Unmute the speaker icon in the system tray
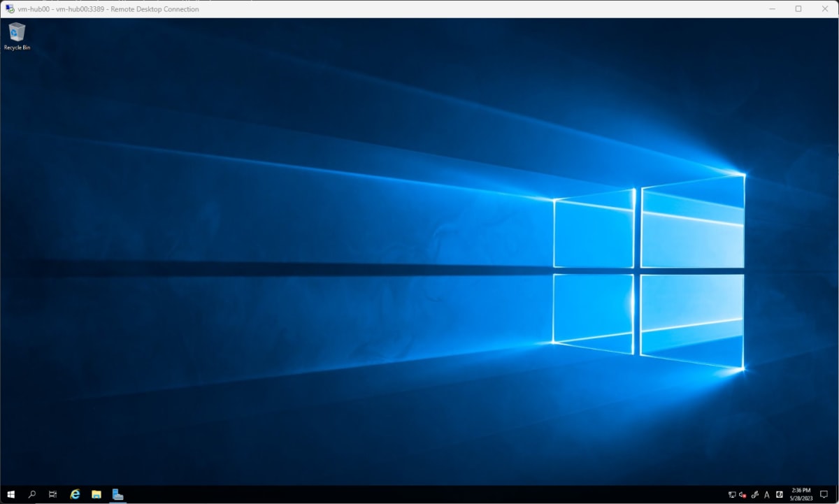 (x=743, y=495)
